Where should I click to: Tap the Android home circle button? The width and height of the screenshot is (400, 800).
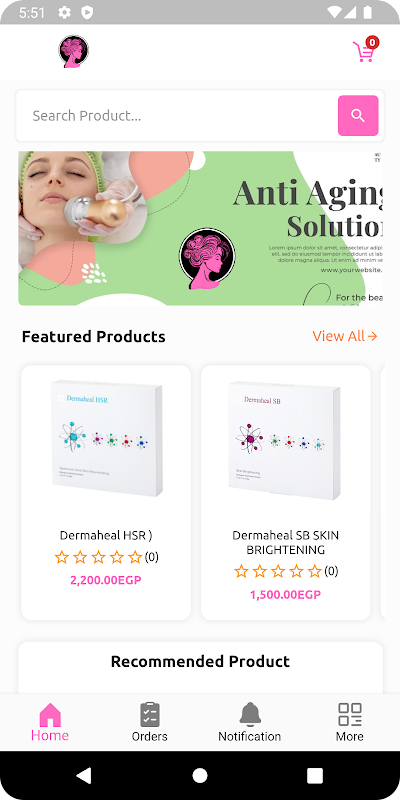click(x=200, y=776)
